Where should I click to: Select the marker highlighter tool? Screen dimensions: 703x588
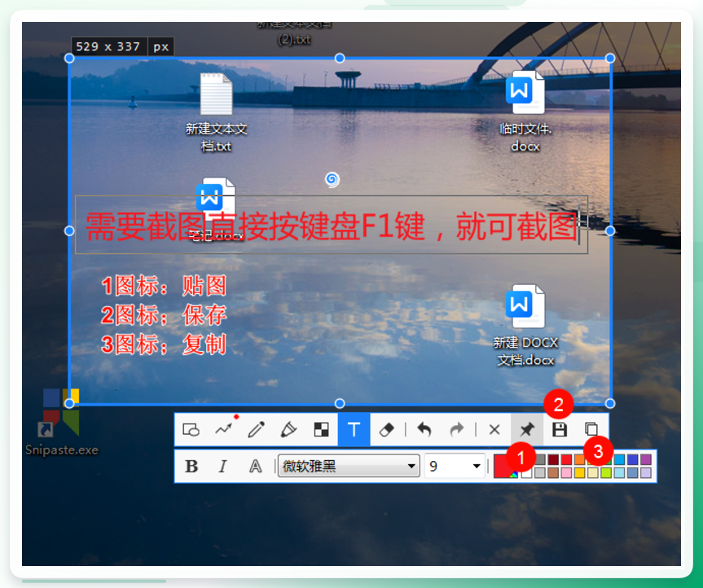pos(288,430)
